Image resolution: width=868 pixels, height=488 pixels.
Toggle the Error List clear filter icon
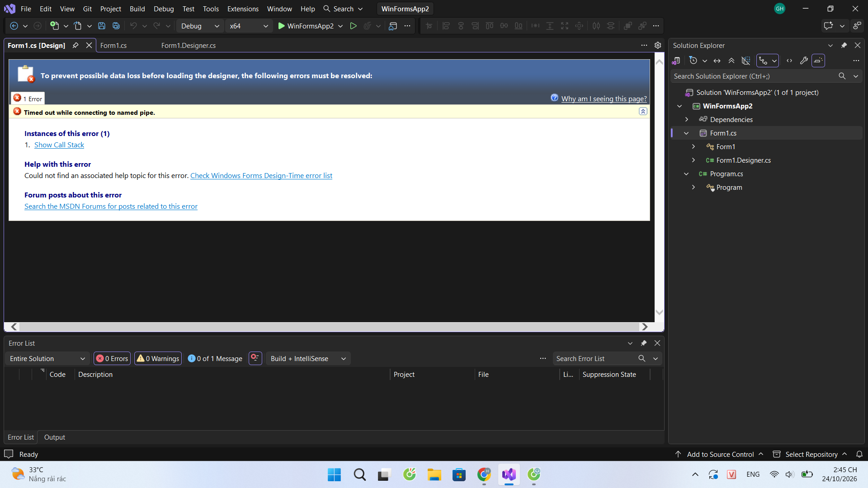(x=255, y=358)
